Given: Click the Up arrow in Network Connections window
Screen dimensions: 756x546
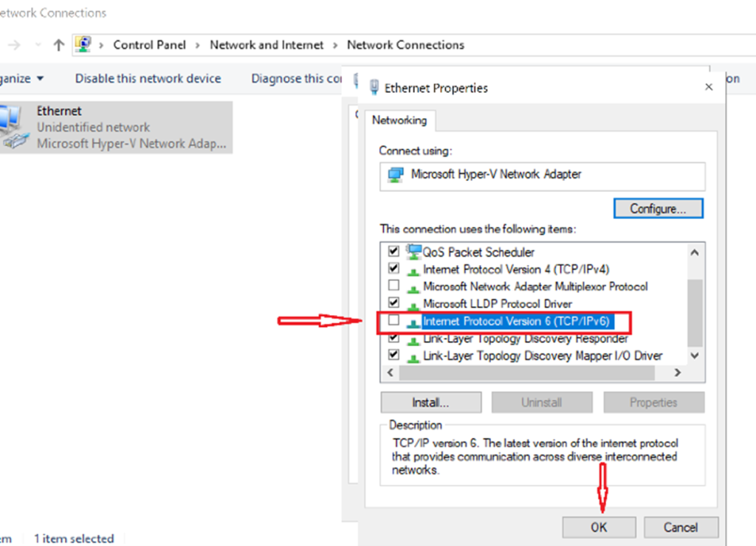Looking at the screenshot, I should [59, 45].
